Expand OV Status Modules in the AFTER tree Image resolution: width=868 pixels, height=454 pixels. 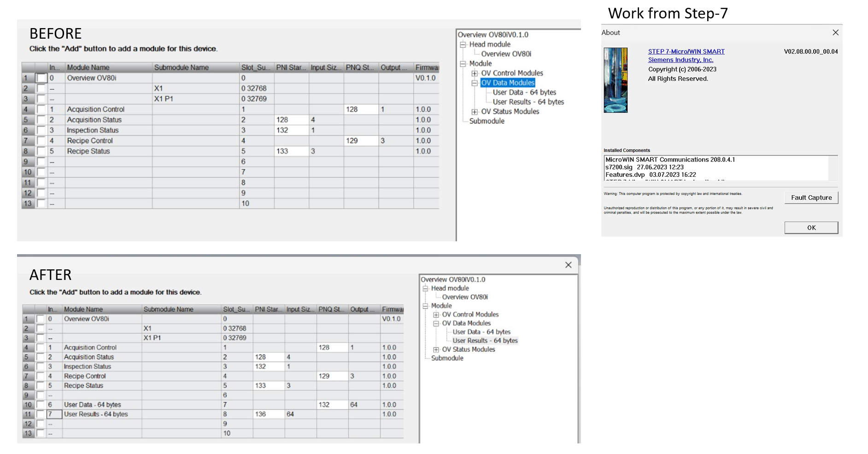coord(435,349)
